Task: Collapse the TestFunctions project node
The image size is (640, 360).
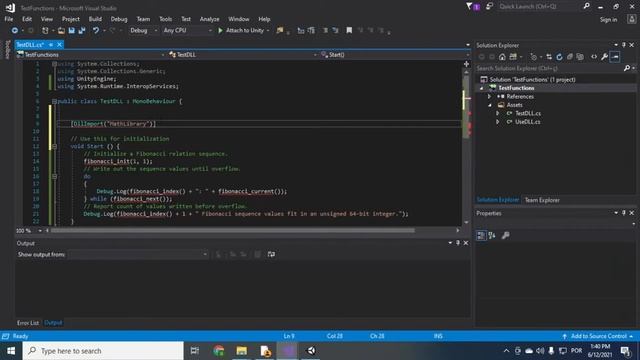Action: 482,88
